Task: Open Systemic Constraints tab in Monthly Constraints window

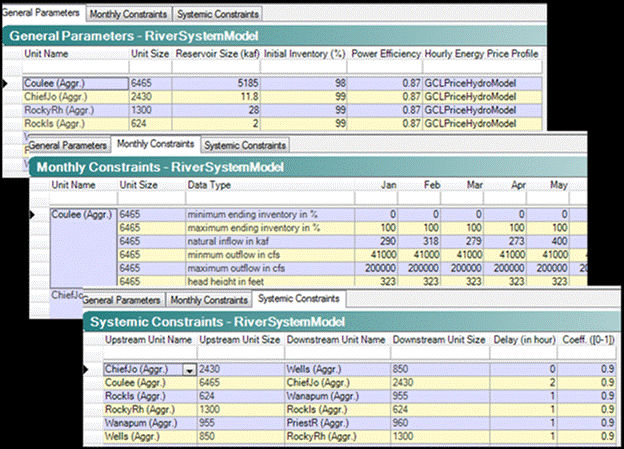Action: click(245, 146)
